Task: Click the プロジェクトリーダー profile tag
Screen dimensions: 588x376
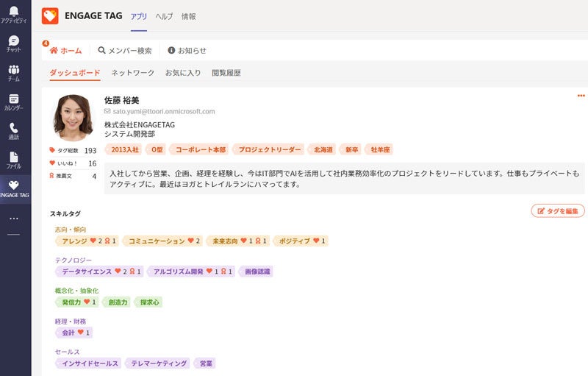Action: pos(268,149)
